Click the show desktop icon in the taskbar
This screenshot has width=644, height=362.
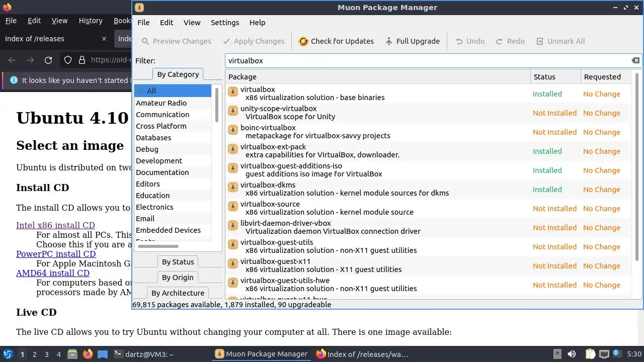tap(103, 354)
